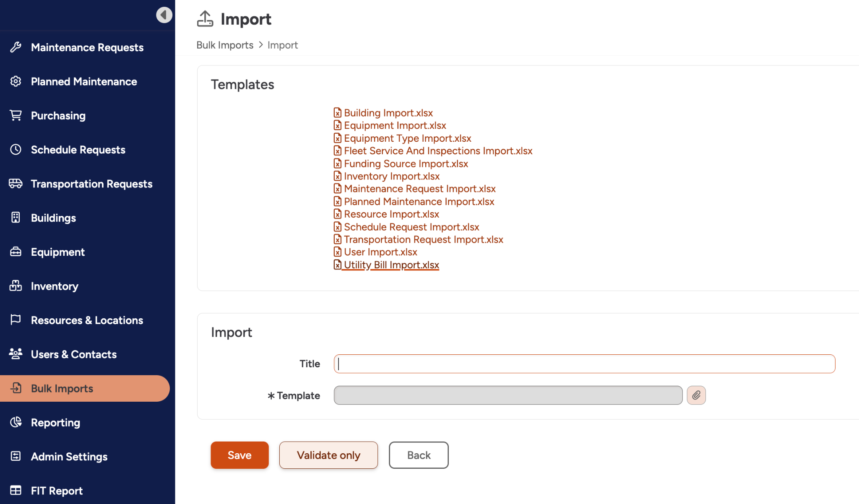Collapse the sidebar with the arrow toggle

coord(164,15)
